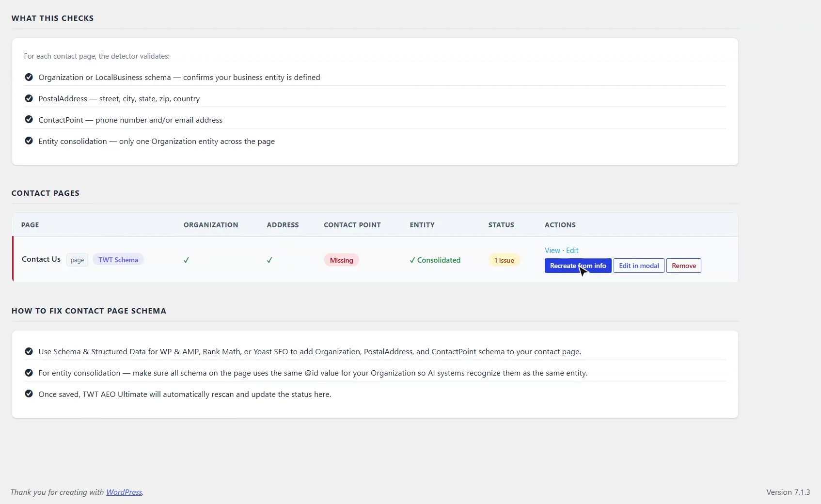
Task: Open the Edit link for Contact Us
Action: coord(572,251)
